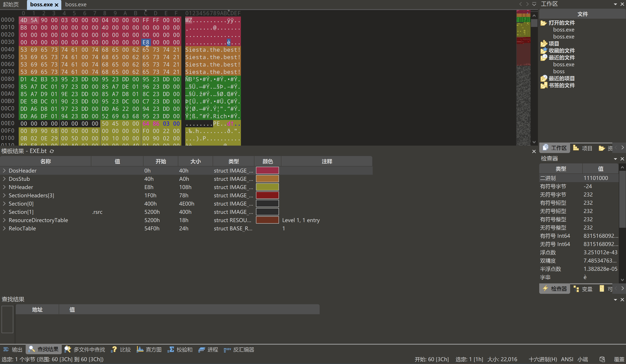Refresh the EXE.bt template results
The image size is (626, 364).
point(52,151)
